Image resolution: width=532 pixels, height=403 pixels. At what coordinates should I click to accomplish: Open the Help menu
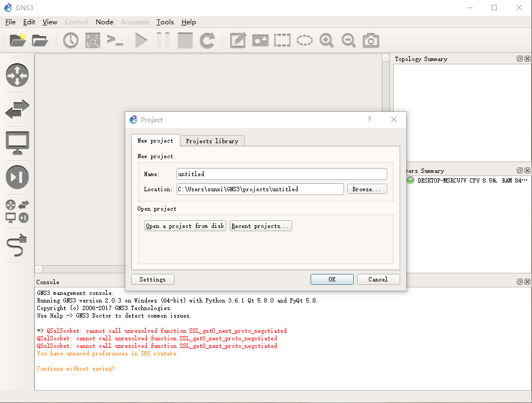tap(188, 22)
